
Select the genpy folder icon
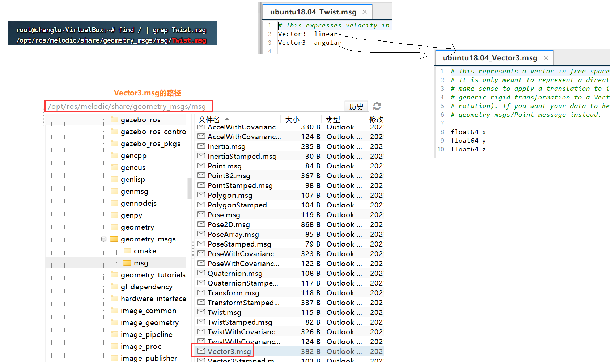coord(114,215)
